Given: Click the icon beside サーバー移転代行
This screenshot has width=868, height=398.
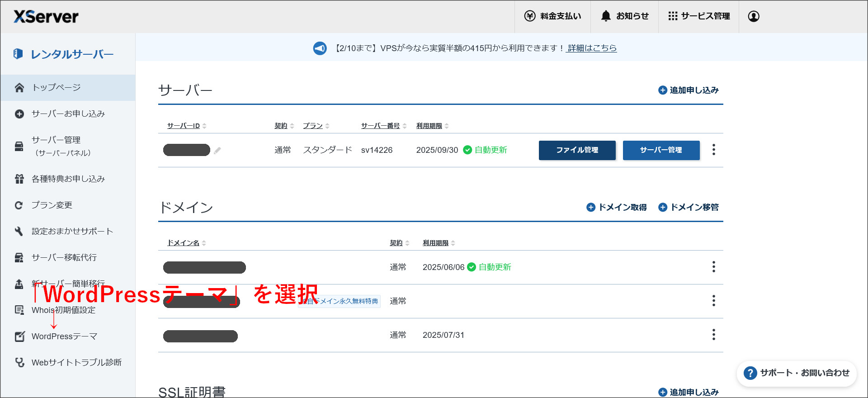Looking at the screenshot, I should (x=19, y=258).
